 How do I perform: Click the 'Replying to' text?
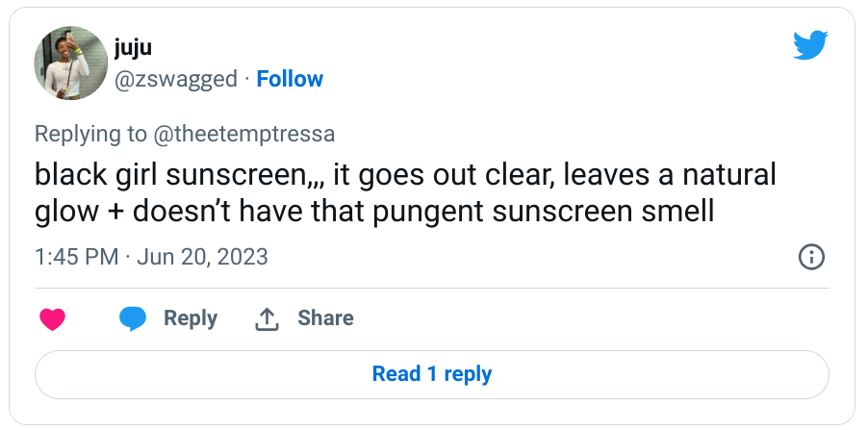click(x=91, y=134)
